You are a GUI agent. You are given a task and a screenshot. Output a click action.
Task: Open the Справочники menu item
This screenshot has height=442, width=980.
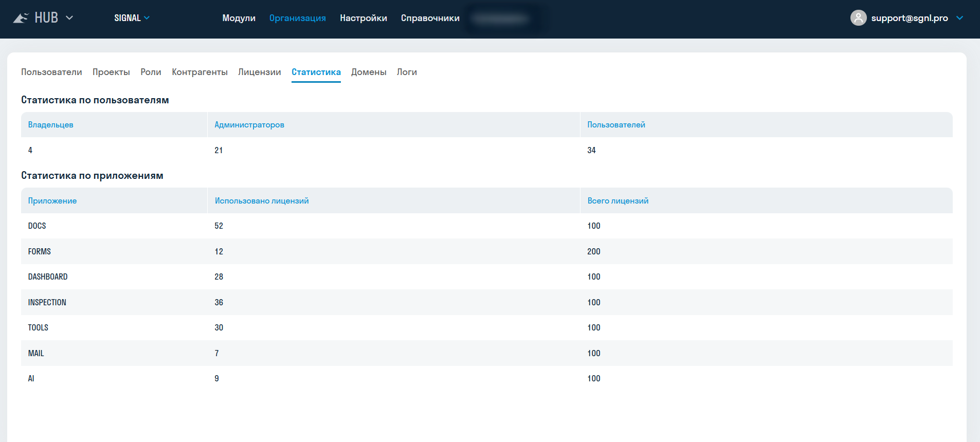point(430,18)
